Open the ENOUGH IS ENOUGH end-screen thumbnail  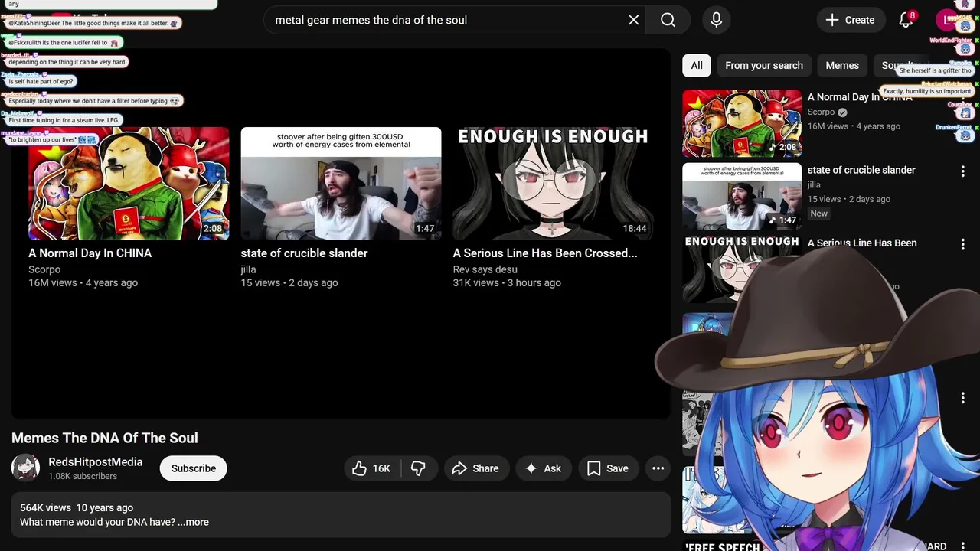click(x=553, y=184)
